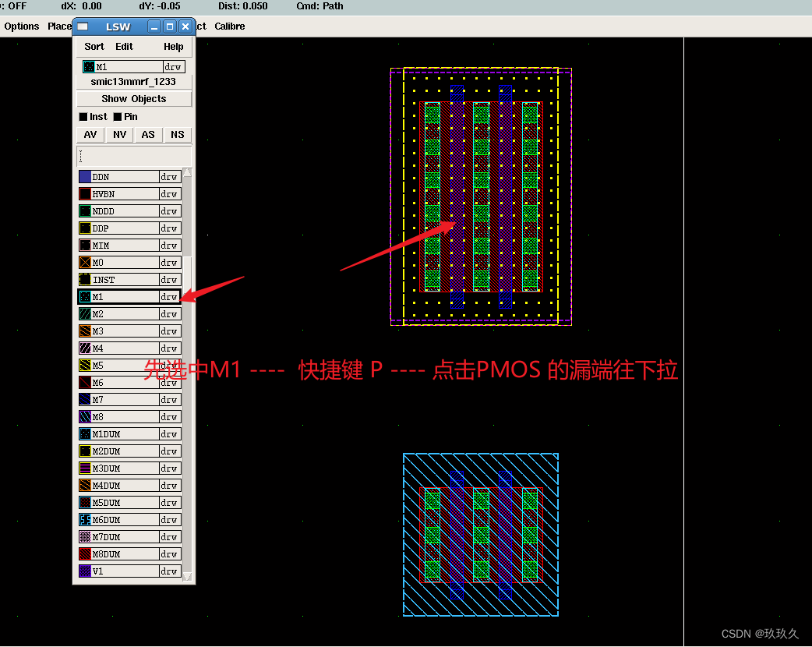Choose the M6DUM layer icon
The height and width of the screenshot is (647, 812).
(x=85, y=520)
